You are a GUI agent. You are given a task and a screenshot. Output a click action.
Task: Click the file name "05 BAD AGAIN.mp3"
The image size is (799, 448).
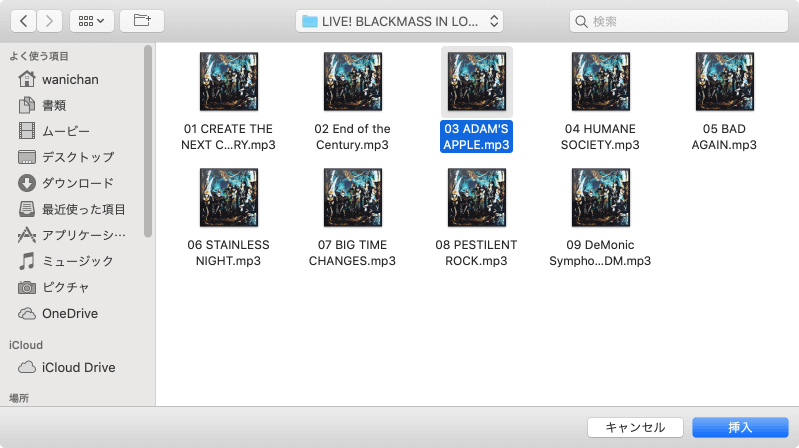(724, 137)
